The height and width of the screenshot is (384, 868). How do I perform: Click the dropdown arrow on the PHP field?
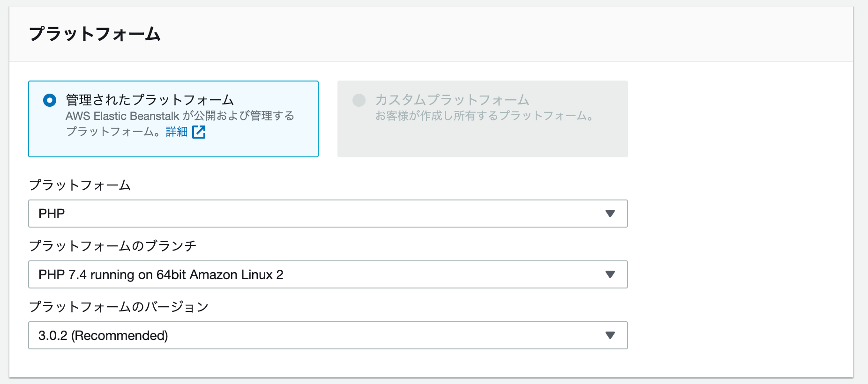(x=610, y=214)
